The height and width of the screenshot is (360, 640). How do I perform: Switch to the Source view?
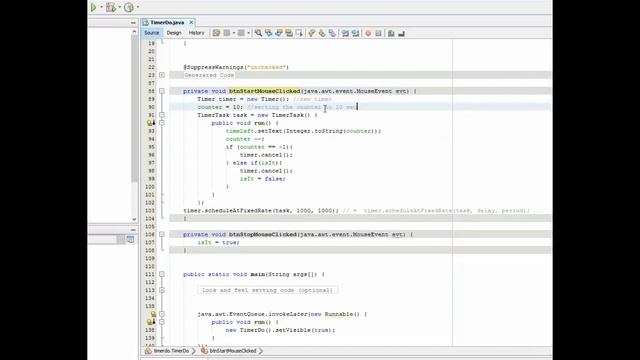pos(151,33)
